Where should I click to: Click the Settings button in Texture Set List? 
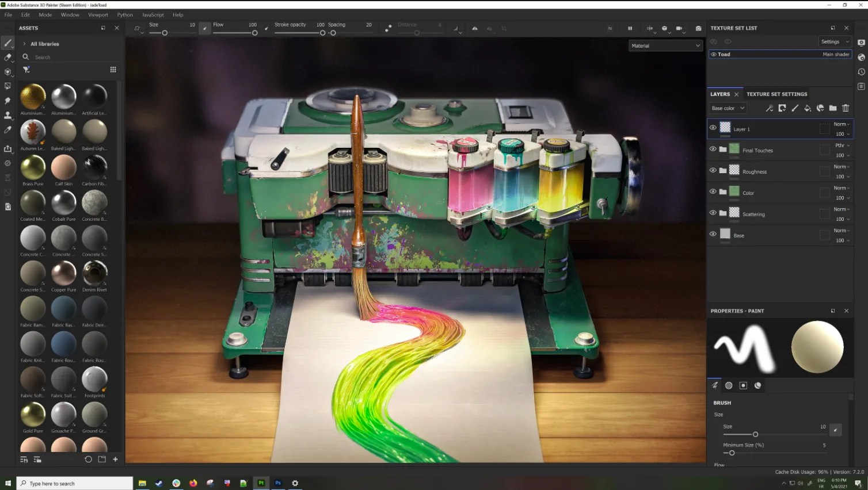click(x=834, y=41)
